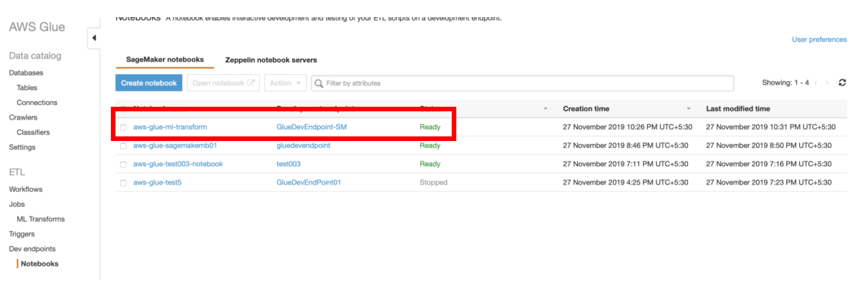Click Ready status of aws-glue-sagemakernb01
The width and height of the screenshot is (868, 290).
430,146
